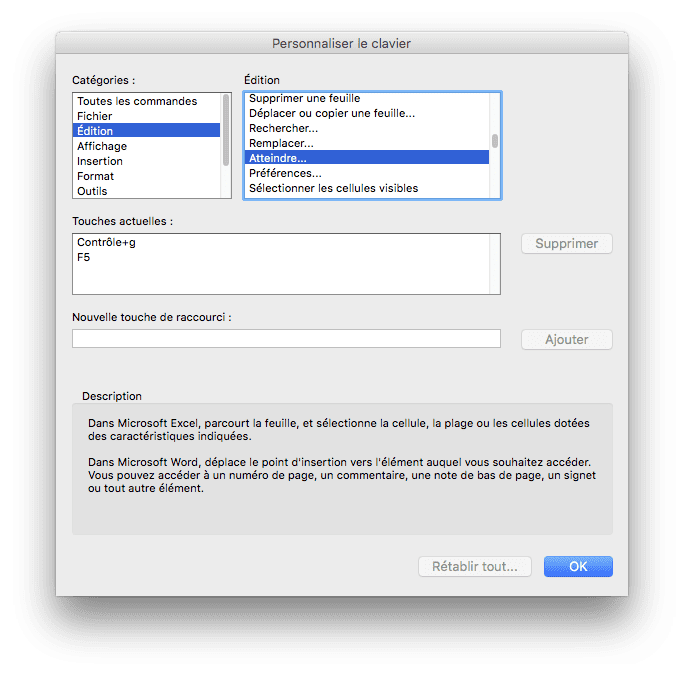Viewport: 684px width, 676px height.
Task: Select "Toutes les commandes" category
Action: pyautogui.click(x=147, y=101)
